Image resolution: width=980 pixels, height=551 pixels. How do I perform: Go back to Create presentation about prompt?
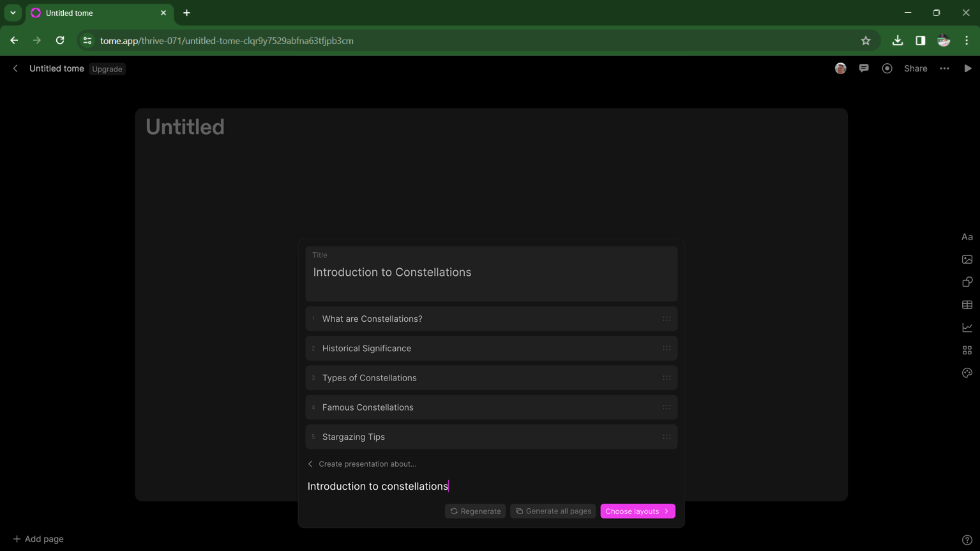coord(362,464)
